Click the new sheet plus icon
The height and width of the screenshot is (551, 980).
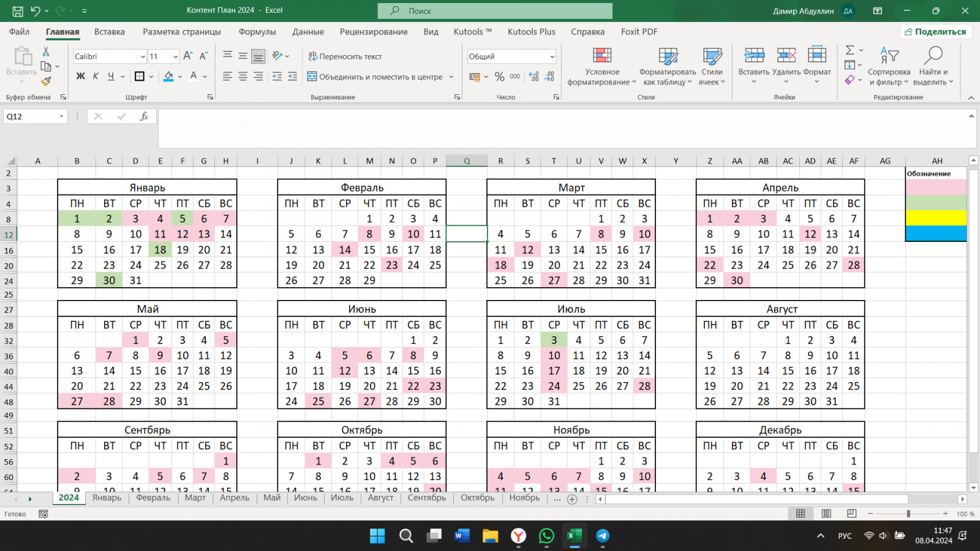(572, 499)
